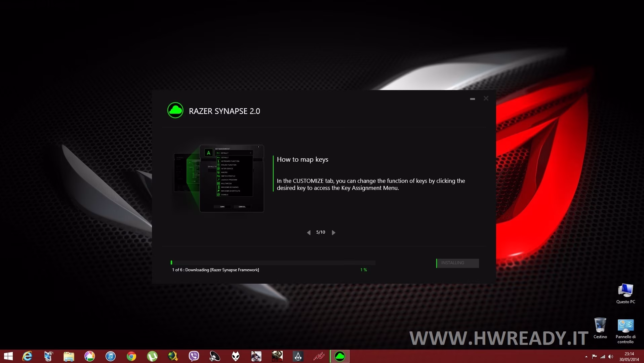Launch Viber from the taskbar
This screenshot has width=644, height=363.
tap(194, 356)
